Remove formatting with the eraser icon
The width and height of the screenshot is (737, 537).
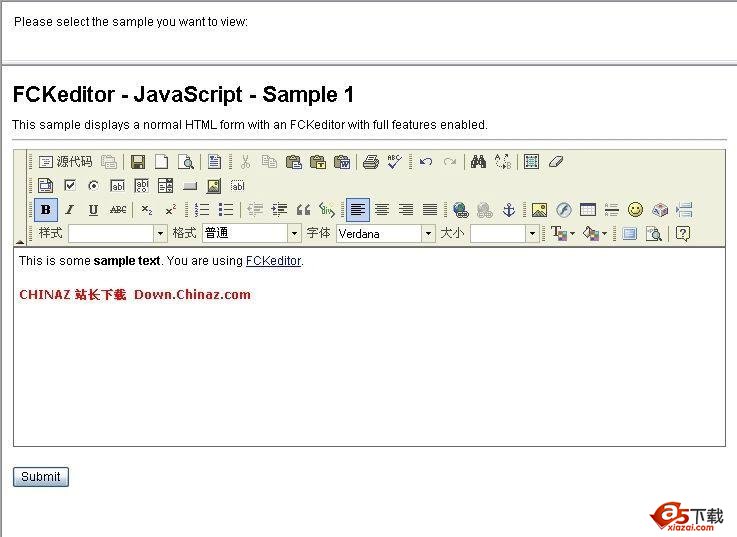click(556, 162)
